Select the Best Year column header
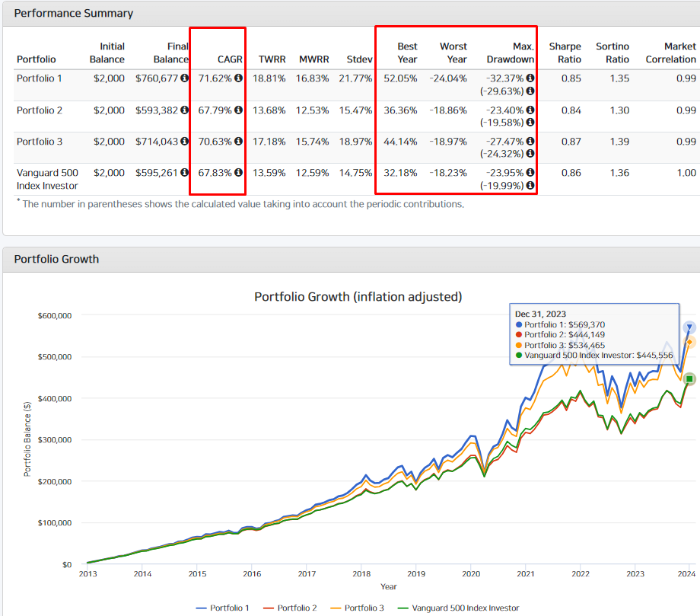Image resolution: width=700 pixels, height=616 pixels. click(x=407, y=53)
